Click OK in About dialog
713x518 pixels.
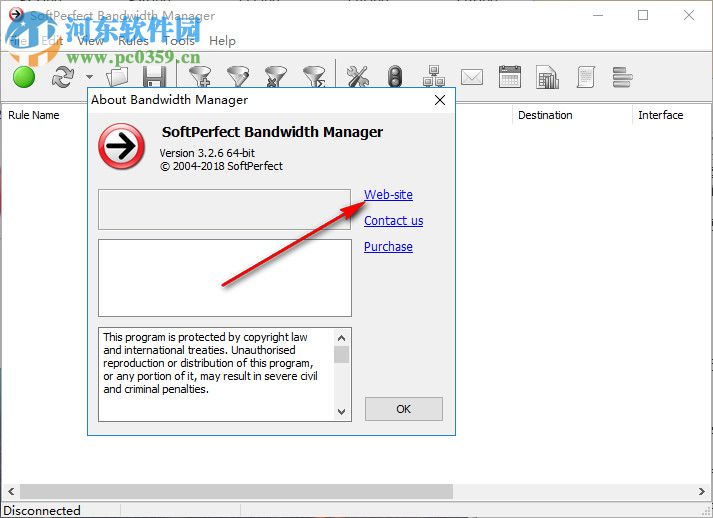pyautogui.click(x=403, y=409)
